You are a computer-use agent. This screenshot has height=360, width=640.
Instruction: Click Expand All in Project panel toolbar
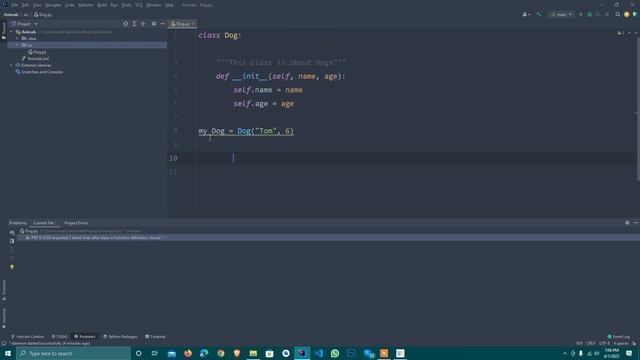point(134,24)
